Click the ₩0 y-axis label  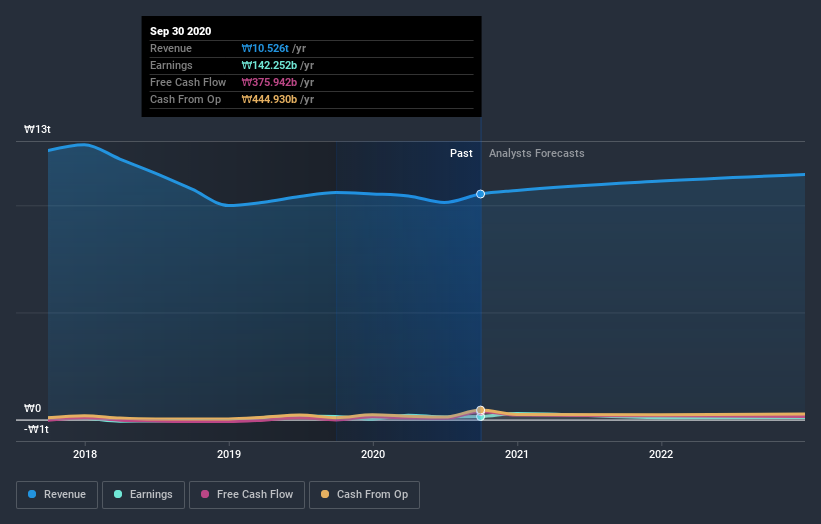[32, 408]
